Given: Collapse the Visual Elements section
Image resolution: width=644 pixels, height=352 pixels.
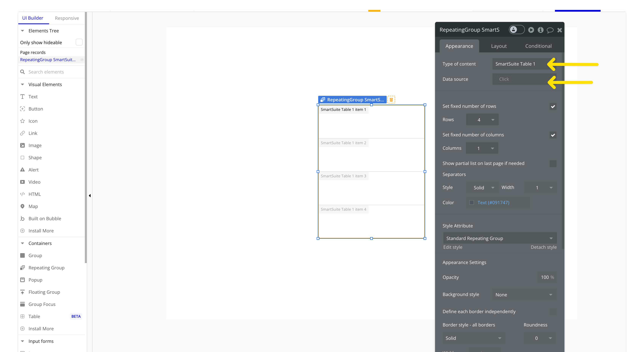Looking at the screenshot, I should click(x=22, y=85).
